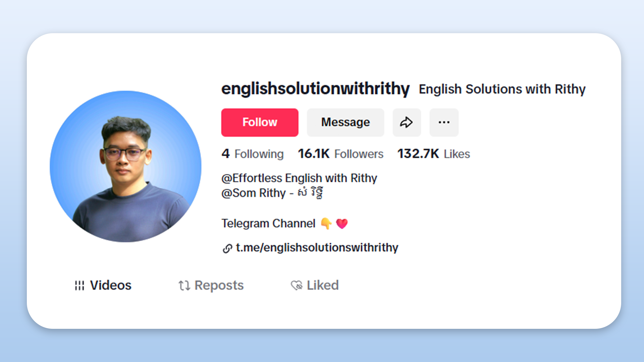Image resolution: width=644 pixels, height=362 pixels.
Task: Click the 132.7K Likes count
Action: point(434,154)
